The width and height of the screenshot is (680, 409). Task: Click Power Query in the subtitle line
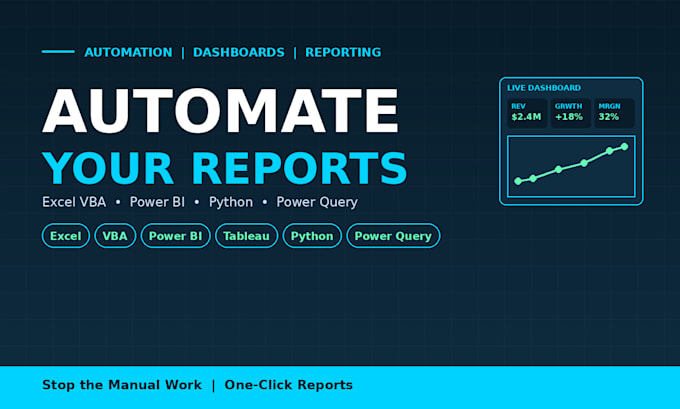click(317, 203)
